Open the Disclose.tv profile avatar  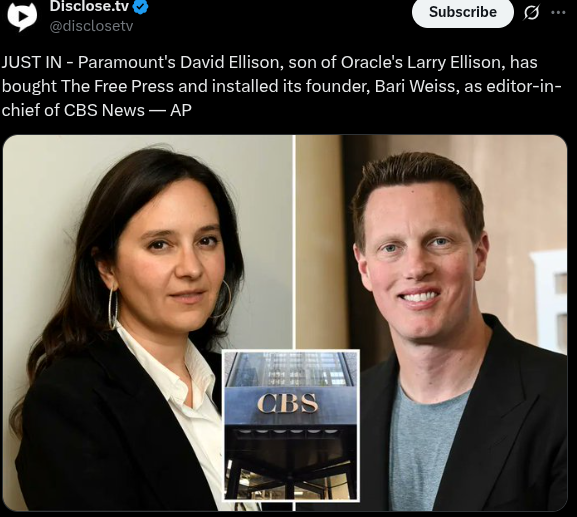(22, 16)
